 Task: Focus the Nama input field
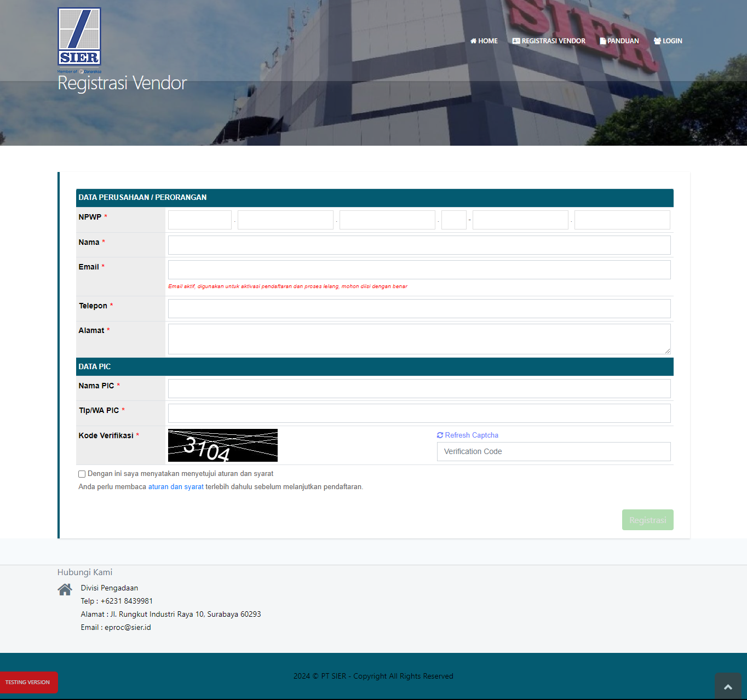coord(420,245)
